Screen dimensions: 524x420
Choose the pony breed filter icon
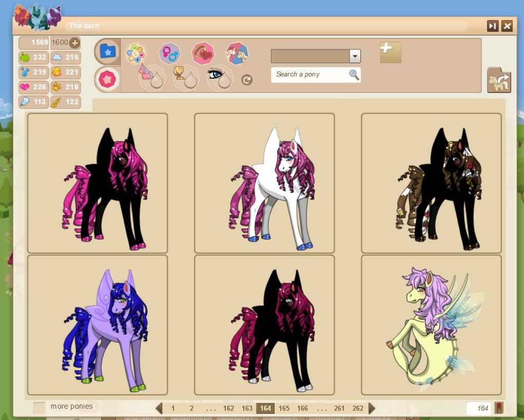237,53
